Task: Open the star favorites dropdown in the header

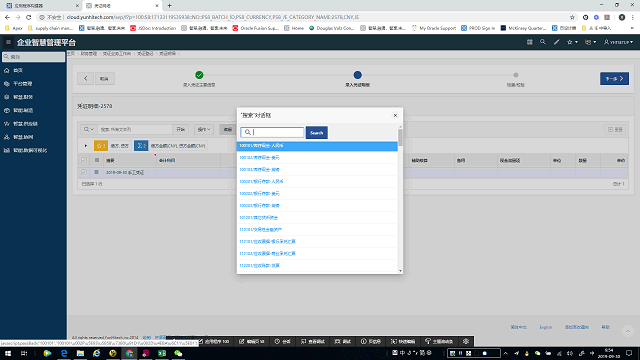Action: coord(572,42)
